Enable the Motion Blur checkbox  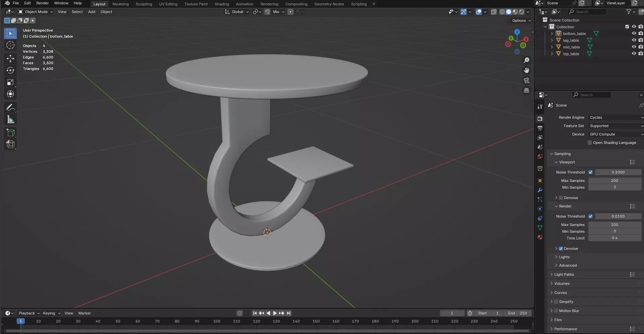(x=556, y=311)
